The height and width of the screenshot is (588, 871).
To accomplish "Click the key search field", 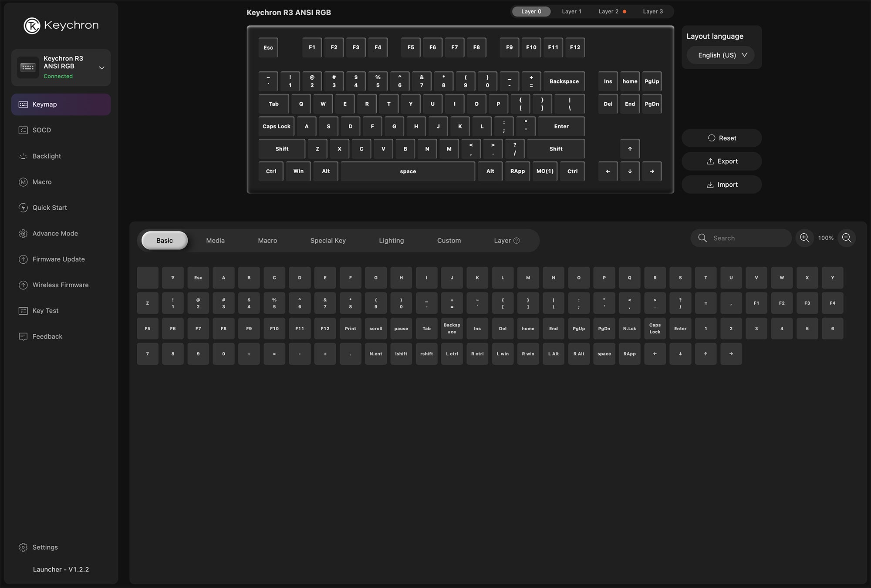I will point(740,238).
